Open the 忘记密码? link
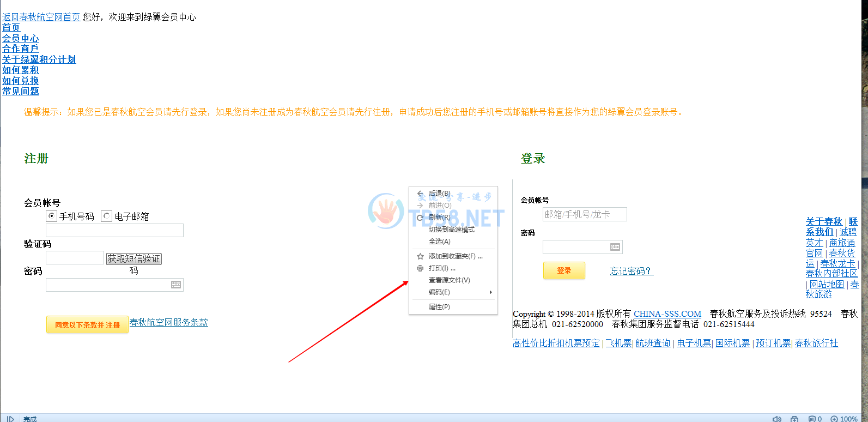 [632, 271]
